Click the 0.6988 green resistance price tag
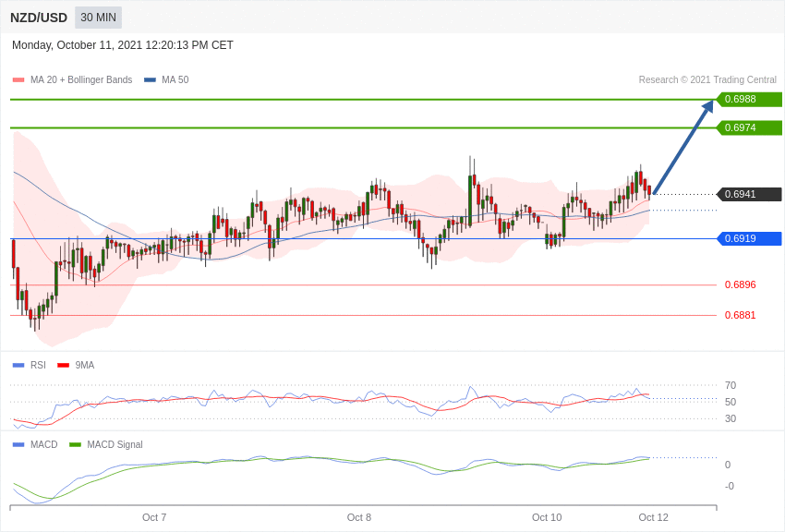Viewport: 785px width, 532px height. pyautogui.click(x=749, y=99)
